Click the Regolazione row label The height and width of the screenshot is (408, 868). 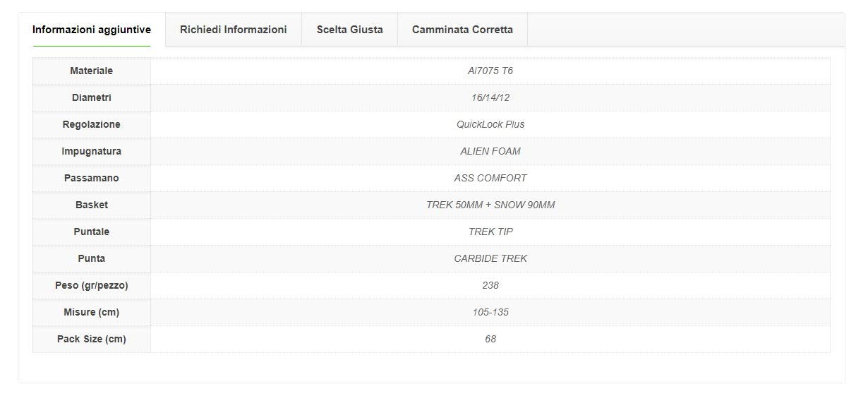pyautogui.click(x=91, y=124)
